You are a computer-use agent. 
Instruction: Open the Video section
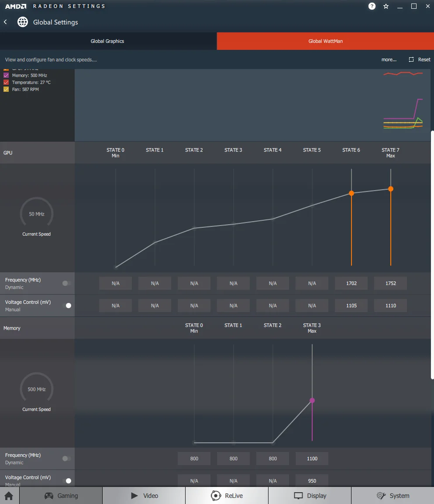144,496
